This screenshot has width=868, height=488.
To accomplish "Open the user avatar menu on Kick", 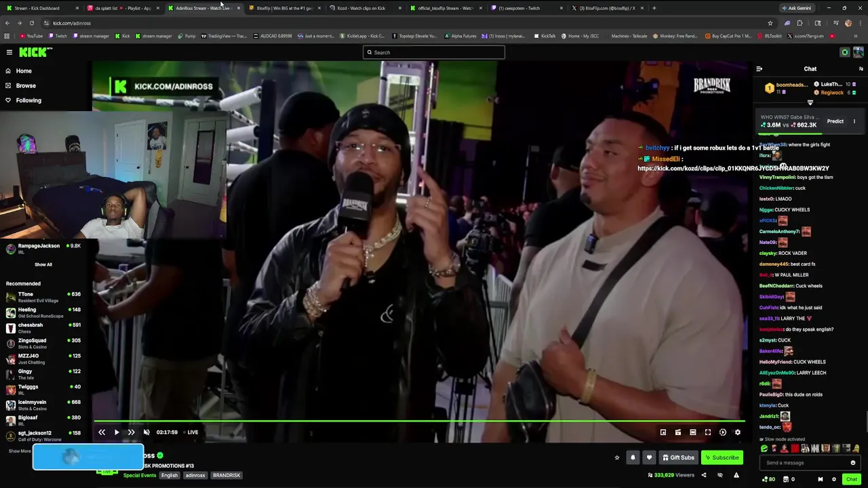I will click(x=859, y=52).
